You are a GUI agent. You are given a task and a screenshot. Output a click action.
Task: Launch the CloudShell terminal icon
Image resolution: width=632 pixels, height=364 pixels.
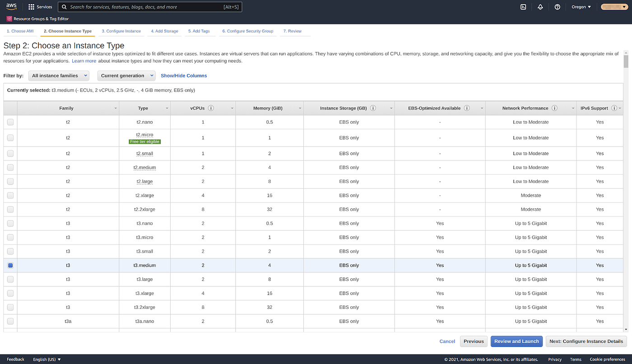[523, 7]
